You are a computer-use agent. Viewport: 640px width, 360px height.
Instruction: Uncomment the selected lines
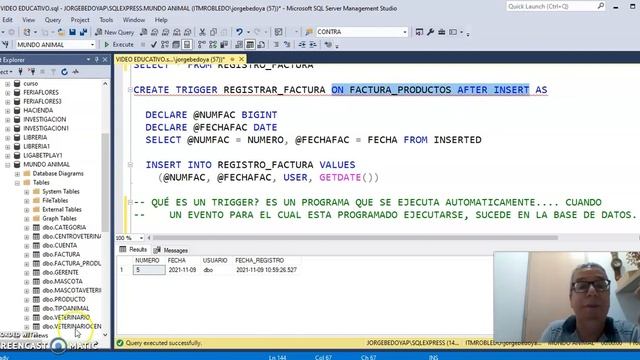287,44
